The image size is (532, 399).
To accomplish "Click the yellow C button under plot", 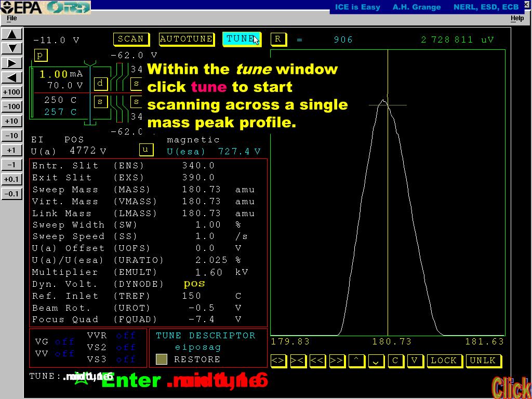I will (x=395, y=361).
